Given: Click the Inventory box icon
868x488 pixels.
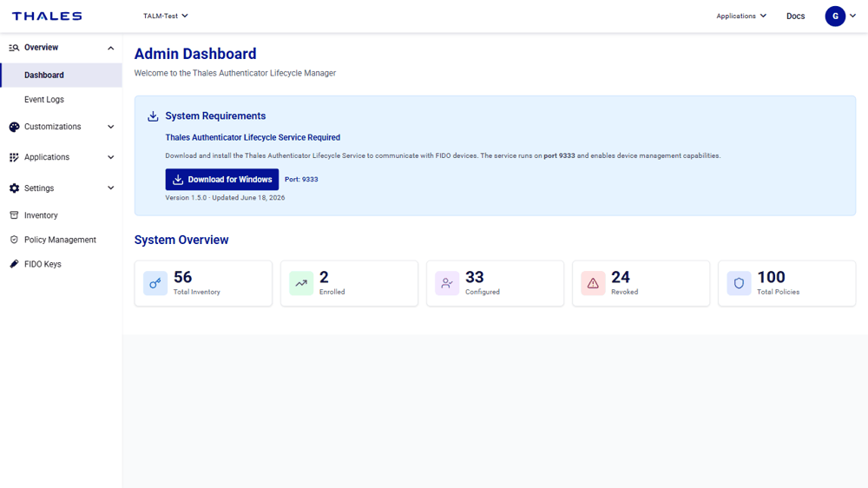Looking at the screenshot, I should pyautogui.click(x=14, y=215).
